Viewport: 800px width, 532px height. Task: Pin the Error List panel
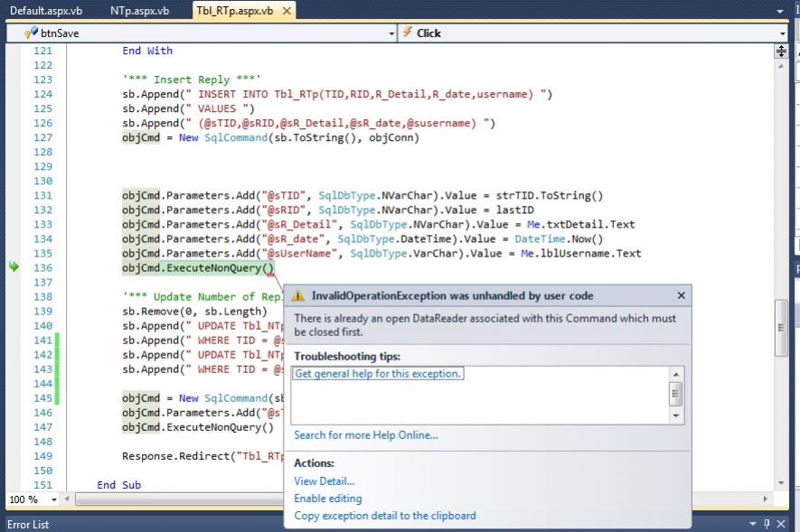point(767,524)
